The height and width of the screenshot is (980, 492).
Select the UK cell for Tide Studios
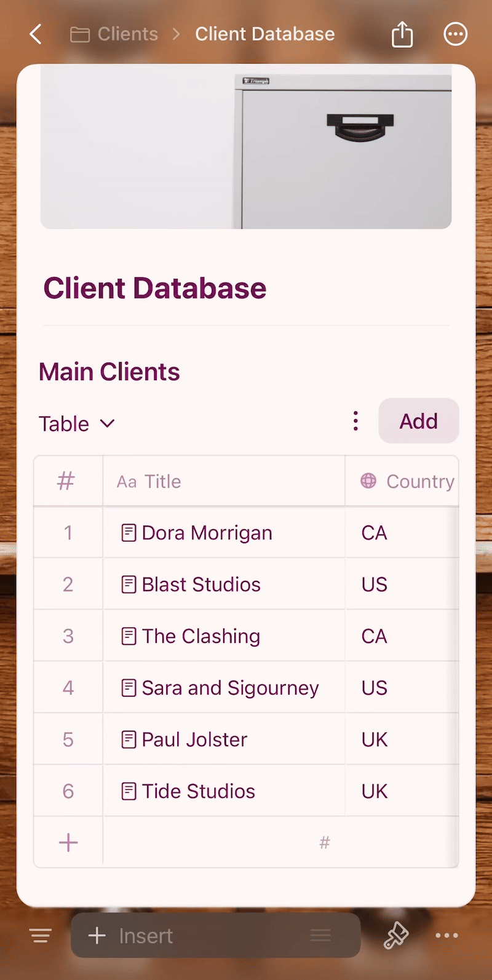[402, 791]
